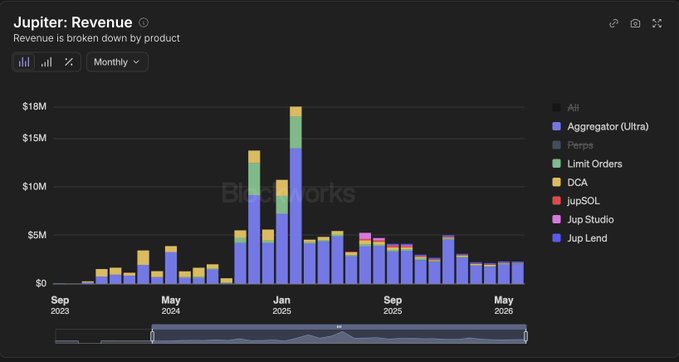Enable the Perps series in legend

tap(573, 145)
